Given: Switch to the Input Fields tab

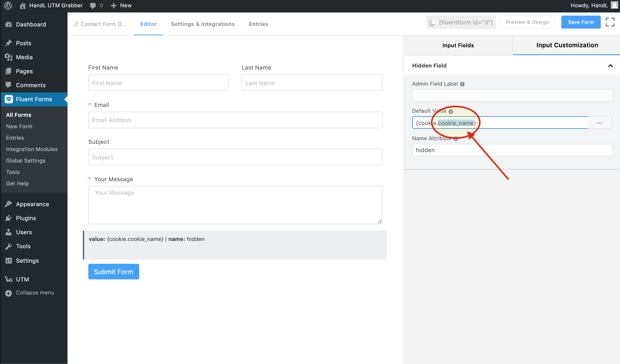Looking at the screenshot, I should [459, 45].
